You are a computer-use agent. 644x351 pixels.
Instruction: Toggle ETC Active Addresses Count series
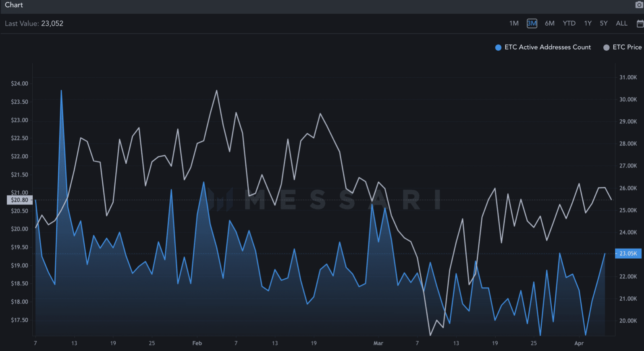pyautogui.click(x=548, y=47)
